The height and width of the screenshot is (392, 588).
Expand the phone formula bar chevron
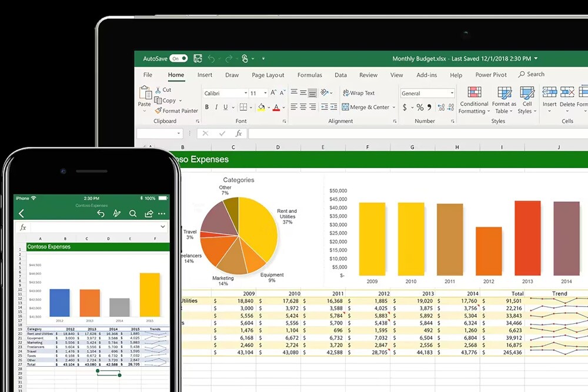click(x=163, y=227)
